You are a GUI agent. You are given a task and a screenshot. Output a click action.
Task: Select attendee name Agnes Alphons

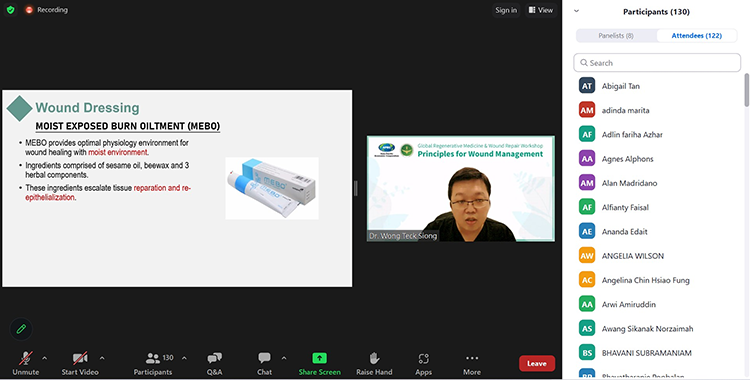[628, 159]
